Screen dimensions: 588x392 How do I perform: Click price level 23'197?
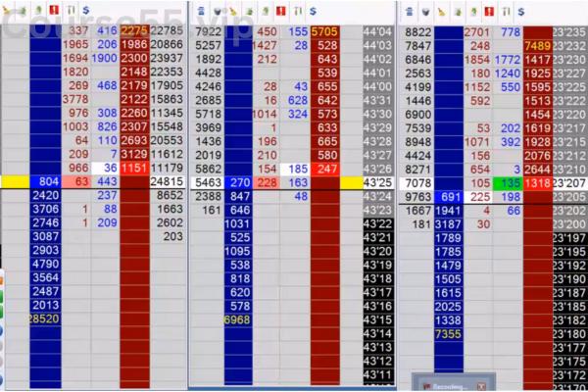(570, 238)
